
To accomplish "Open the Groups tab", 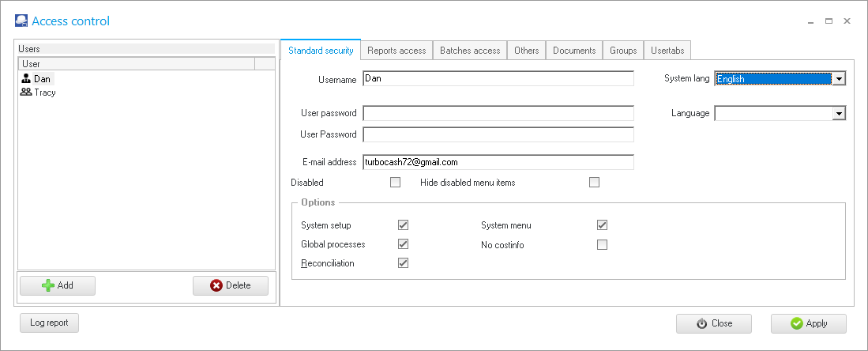I will pyautogui.click(x=623, y=51).
